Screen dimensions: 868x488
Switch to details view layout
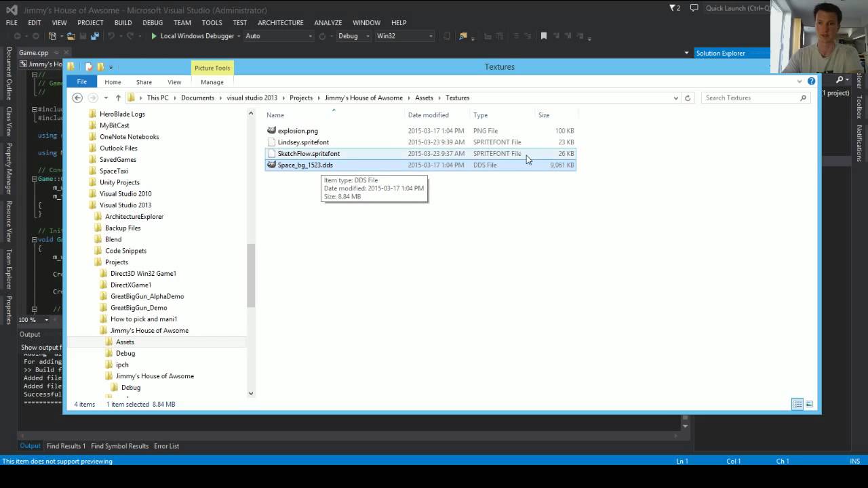[797, 404]
